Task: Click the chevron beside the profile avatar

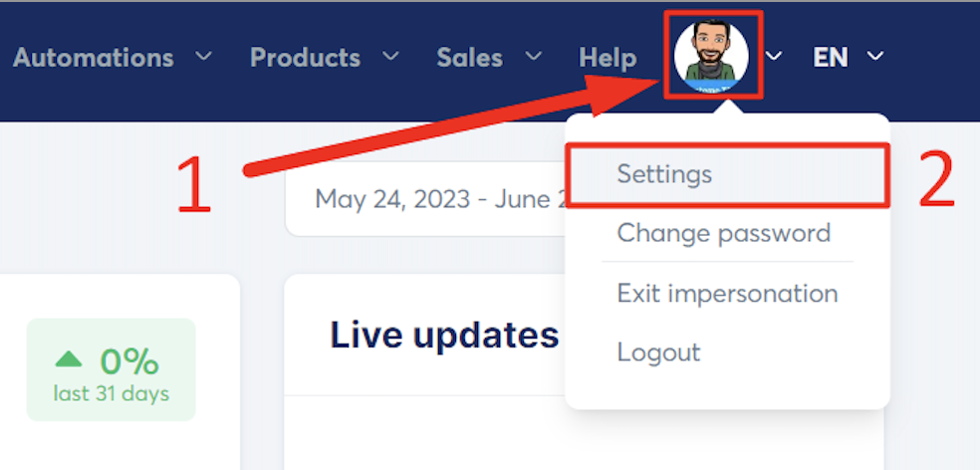Action: click(x=774, y=57)
